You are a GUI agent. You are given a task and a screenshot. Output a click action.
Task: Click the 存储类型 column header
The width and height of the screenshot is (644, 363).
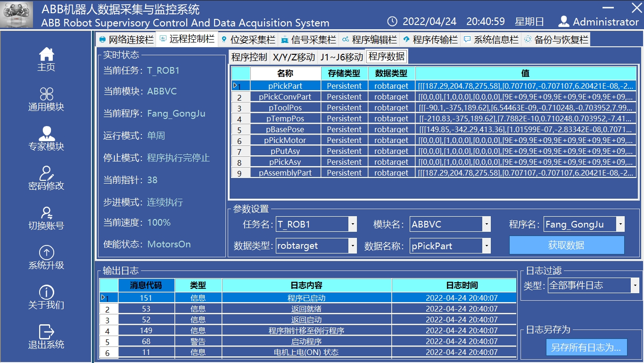tap(344, 73)
